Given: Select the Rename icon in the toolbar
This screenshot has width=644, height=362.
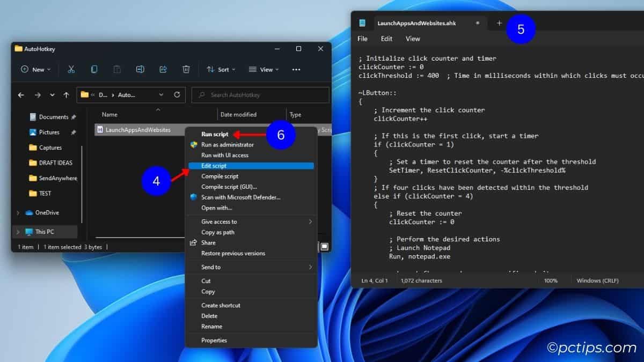Looking at the screenshot, I should point(140,70).
